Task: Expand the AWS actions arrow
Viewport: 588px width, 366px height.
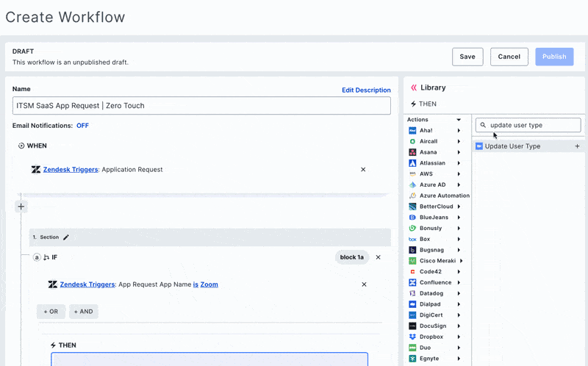Action: point(459,174)
